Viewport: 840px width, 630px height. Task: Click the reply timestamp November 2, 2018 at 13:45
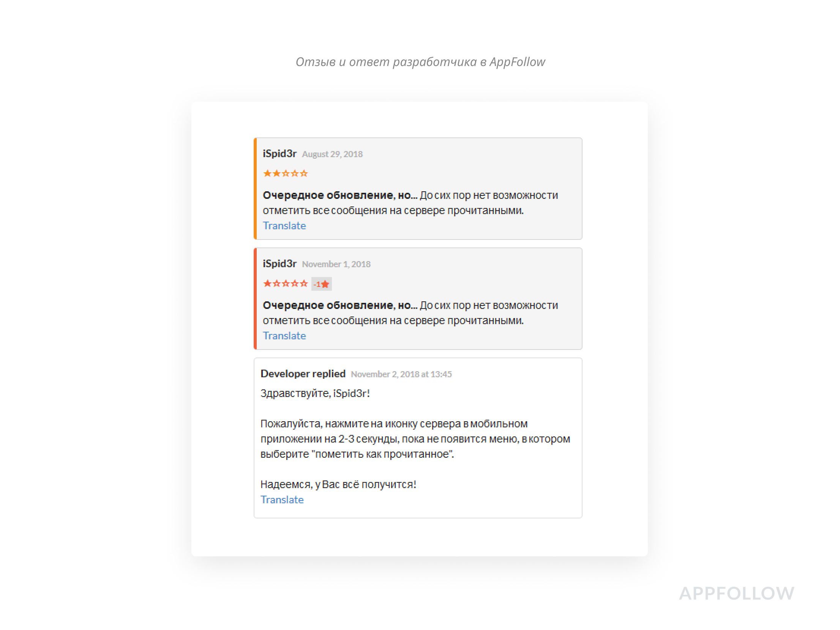(x=401, y=374)
